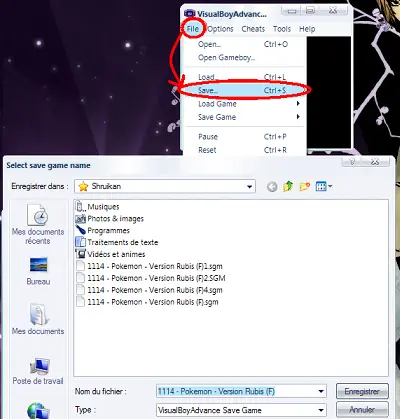Image resolution: width=400 pixels, height=419 pixels.
Task: Open the File menu in VisualBoyAdvance
Action: click(193, 29)
